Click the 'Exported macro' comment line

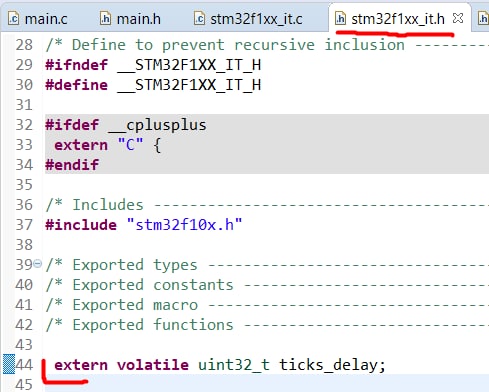coord(135,305)
